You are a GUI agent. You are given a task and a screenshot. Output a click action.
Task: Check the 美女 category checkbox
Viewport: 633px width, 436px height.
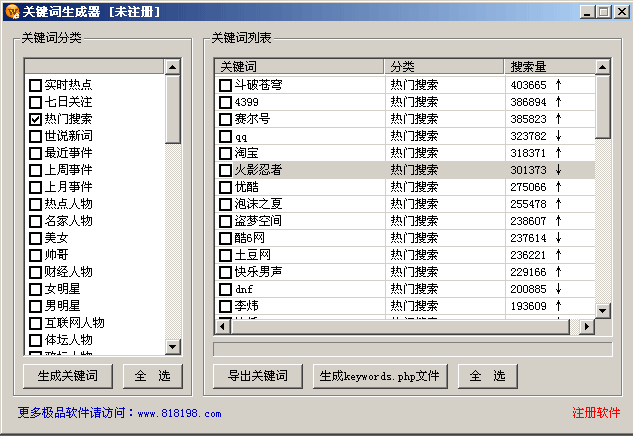tap(36, 238)
